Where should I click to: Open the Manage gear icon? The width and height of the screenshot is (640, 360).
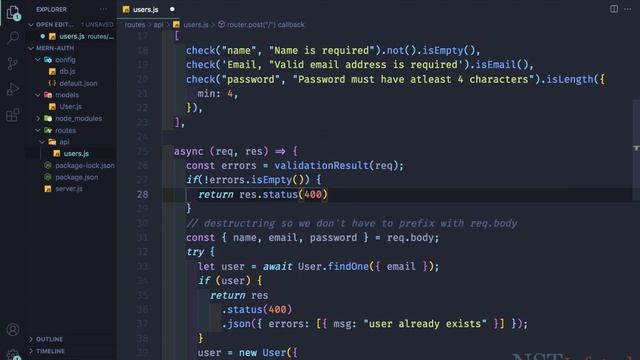tap(13, 354)
